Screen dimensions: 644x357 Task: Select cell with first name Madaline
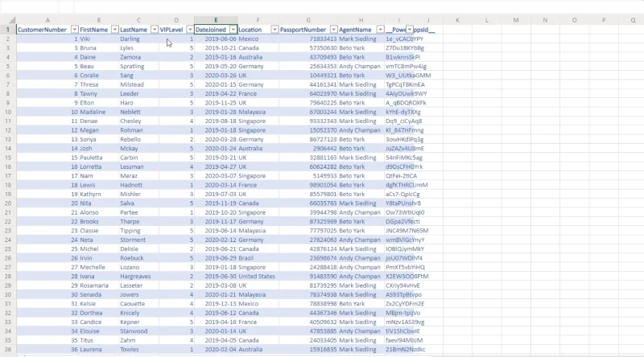tap(98, 112)
